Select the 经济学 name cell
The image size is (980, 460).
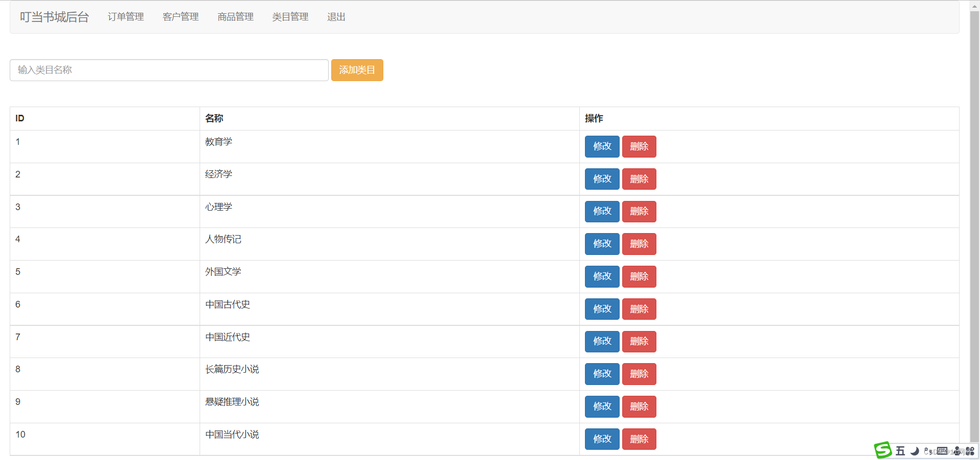[389, 179]
